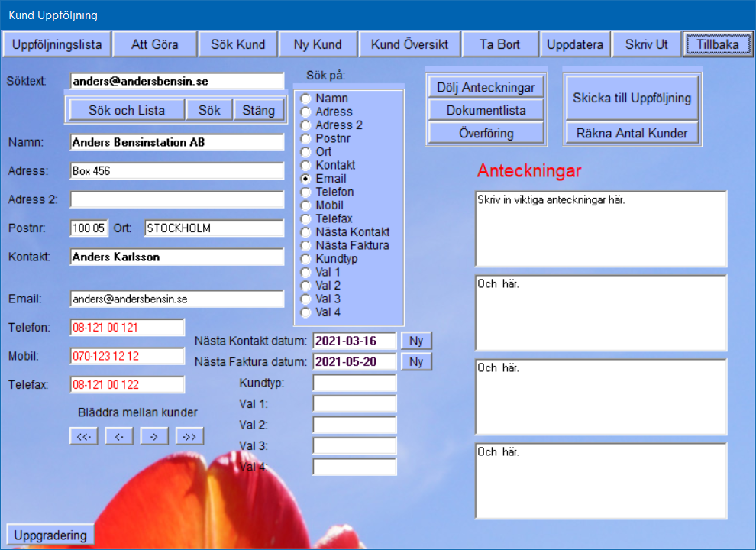Select the Namn search radio button
Viewport: 756px width, 550px height.
306,99
